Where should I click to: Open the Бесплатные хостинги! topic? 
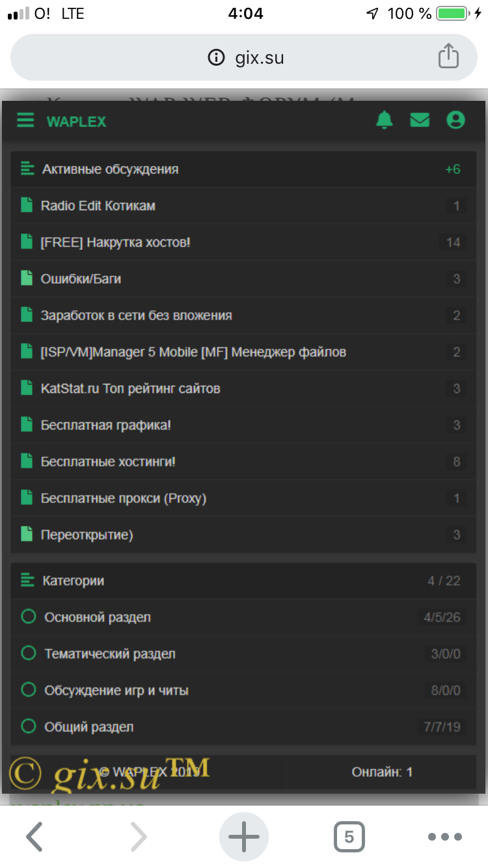[108, 461]
